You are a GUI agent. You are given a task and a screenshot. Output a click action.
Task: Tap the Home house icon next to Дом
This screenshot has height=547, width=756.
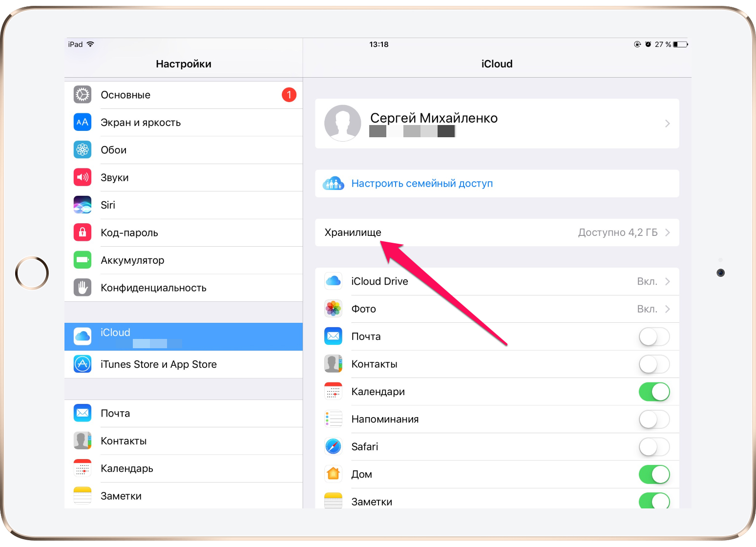pos(334,474)
